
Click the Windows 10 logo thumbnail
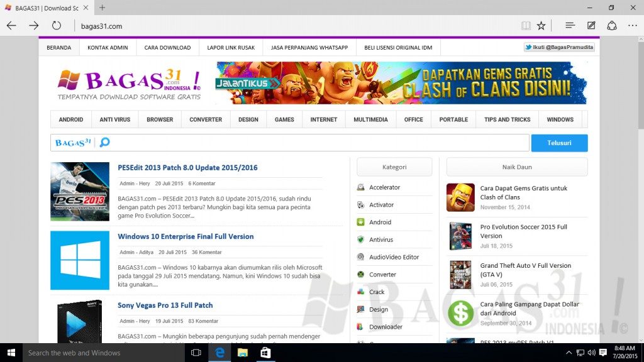click(80, 260)
